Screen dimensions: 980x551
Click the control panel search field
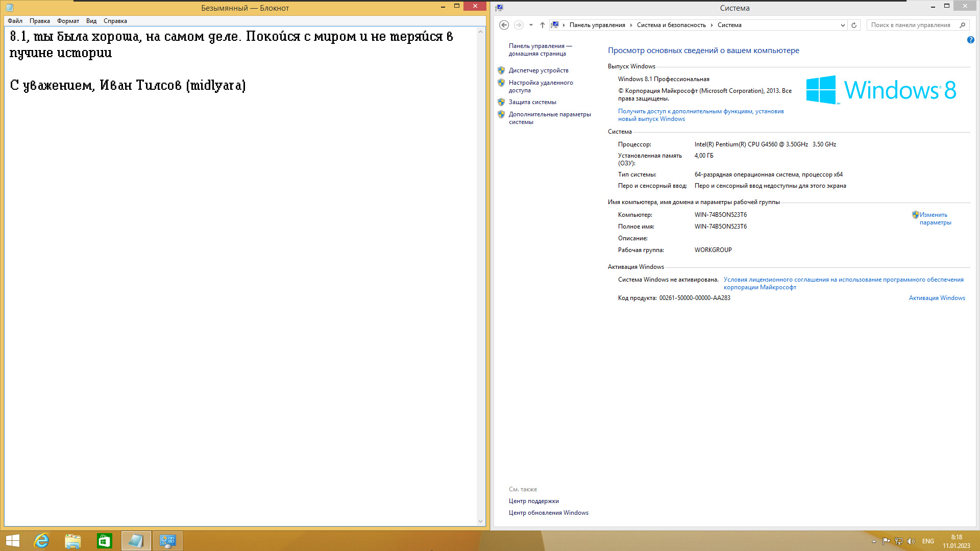(911, 25)
